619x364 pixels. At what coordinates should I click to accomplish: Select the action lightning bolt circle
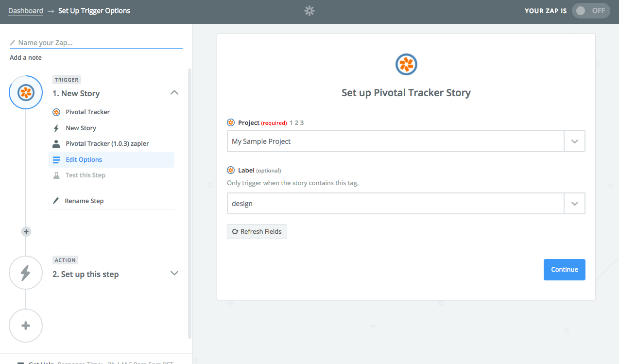[x=26, y=273]
